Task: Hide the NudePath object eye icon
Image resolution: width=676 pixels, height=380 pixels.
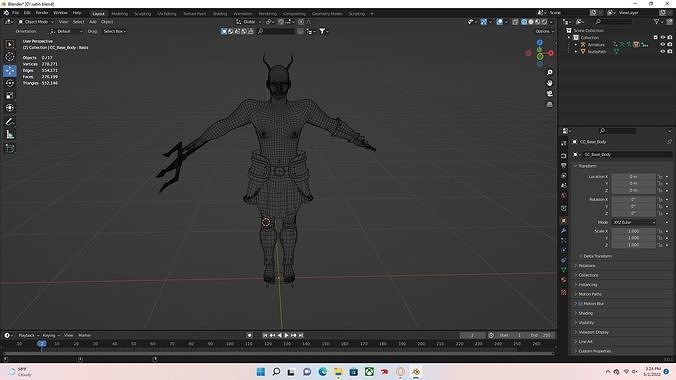Action: click(x=663, y=51)
